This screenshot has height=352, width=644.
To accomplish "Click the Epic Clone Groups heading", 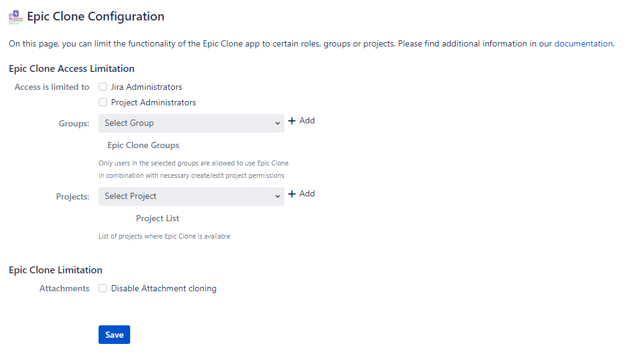I will 143,145.
